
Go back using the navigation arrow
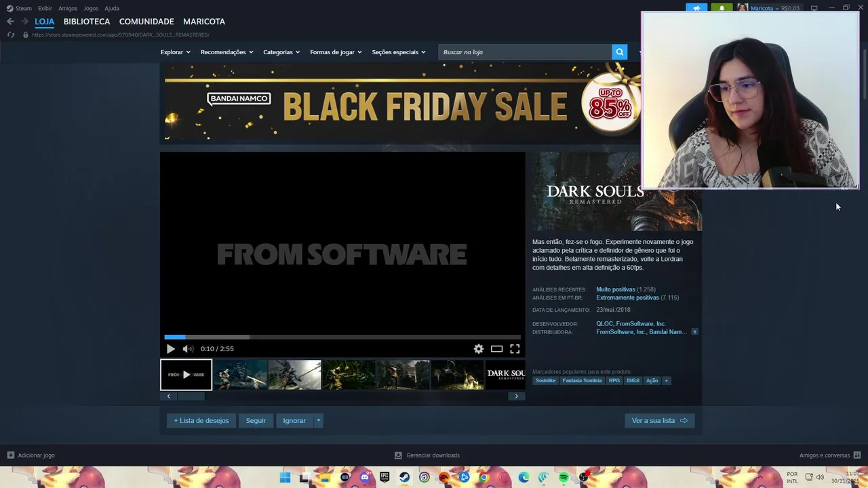[x=10, y=22]
